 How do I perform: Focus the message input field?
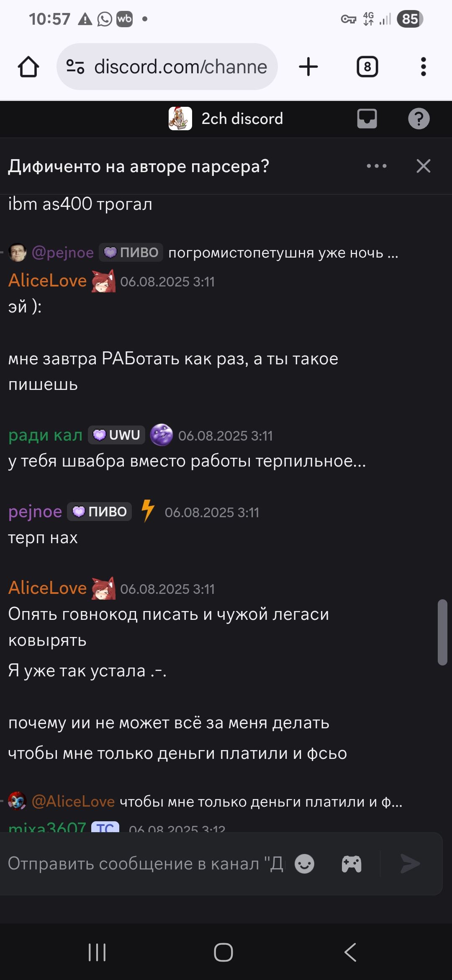[x=146, y=864]
